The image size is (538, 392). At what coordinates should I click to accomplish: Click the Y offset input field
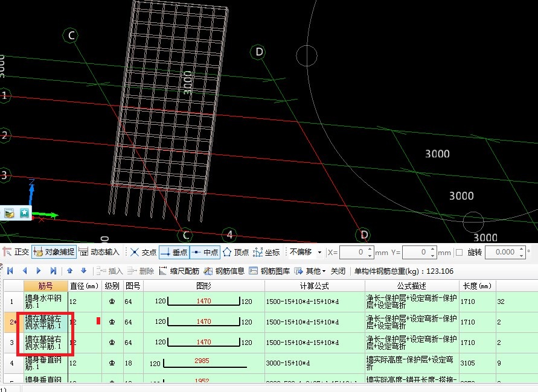(415, 253)
